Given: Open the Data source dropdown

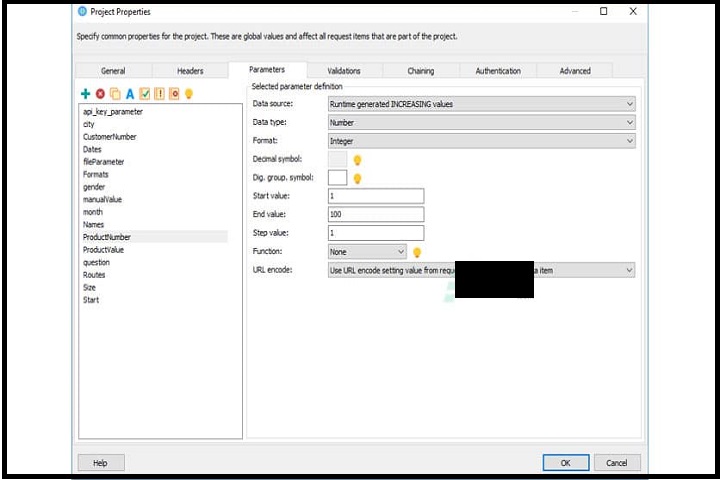Looking at the screenshot, I should click(x=481, y=104).
